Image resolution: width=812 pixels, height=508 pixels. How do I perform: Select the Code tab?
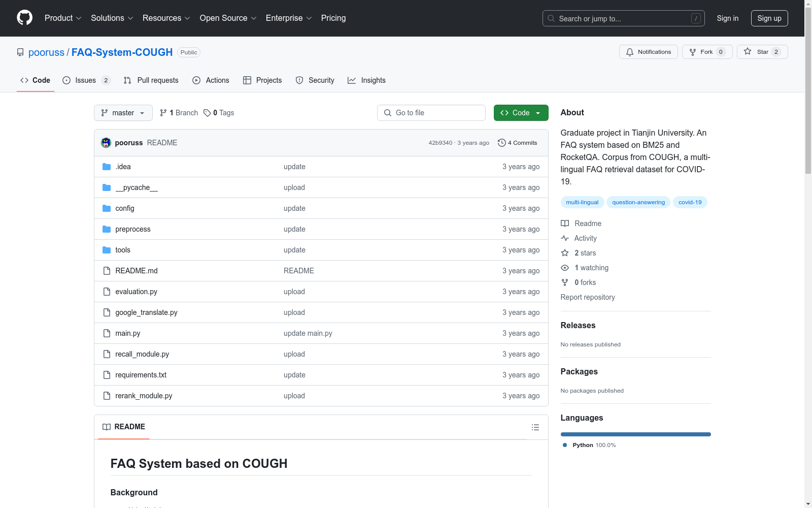36,80
